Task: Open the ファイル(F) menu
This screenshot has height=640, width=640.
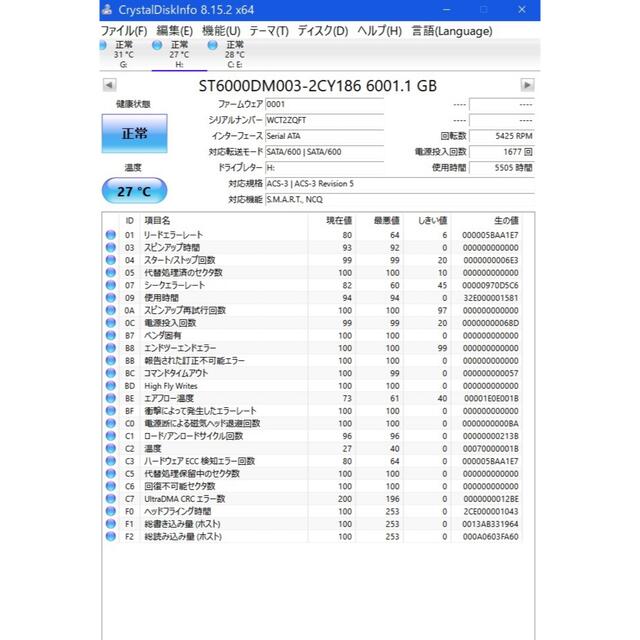Action: (124, 31)
